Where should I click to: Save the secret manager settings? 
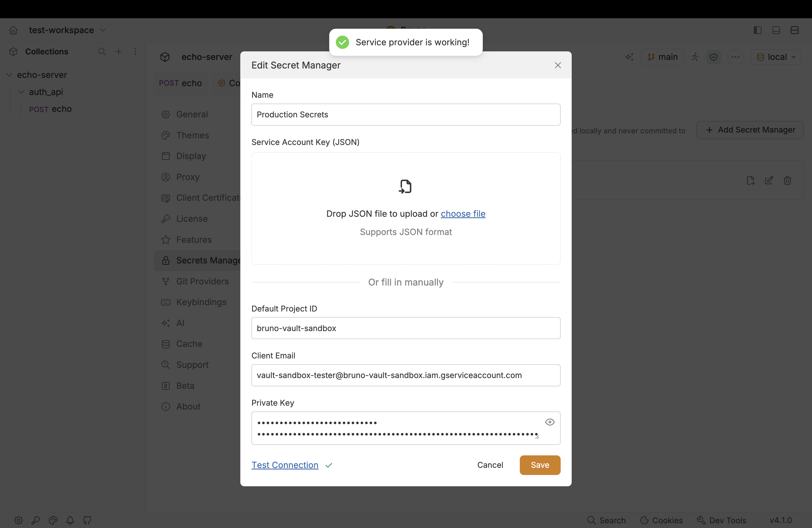540,465
